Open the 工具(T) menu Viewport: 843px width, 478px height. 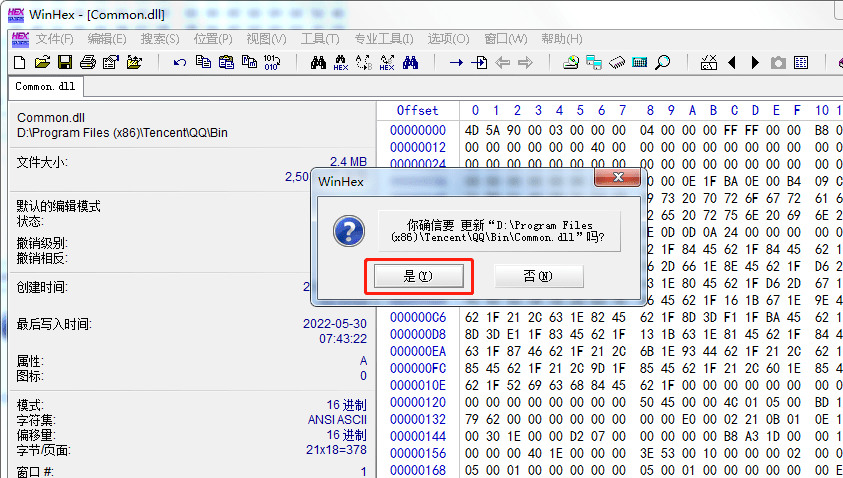tap(320, 39)
